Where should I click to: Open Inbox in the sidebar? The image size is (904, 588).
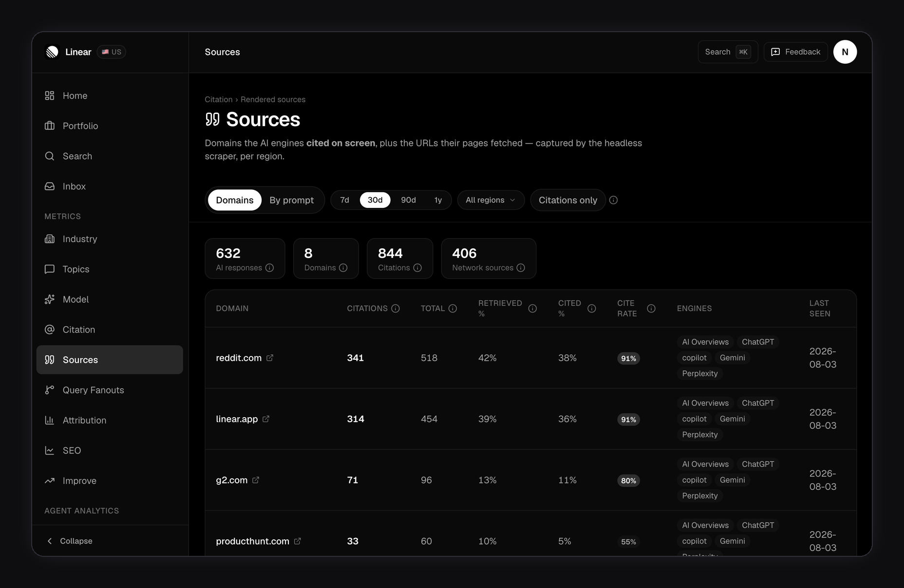(x=110, y=186)
